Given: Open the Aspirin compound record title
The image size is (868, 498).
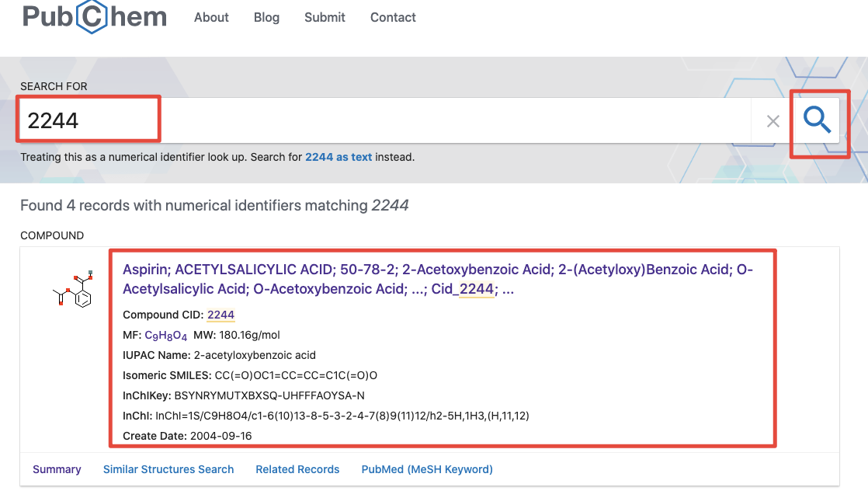Looking at the screenshot, I should click(x=311, y=268).
